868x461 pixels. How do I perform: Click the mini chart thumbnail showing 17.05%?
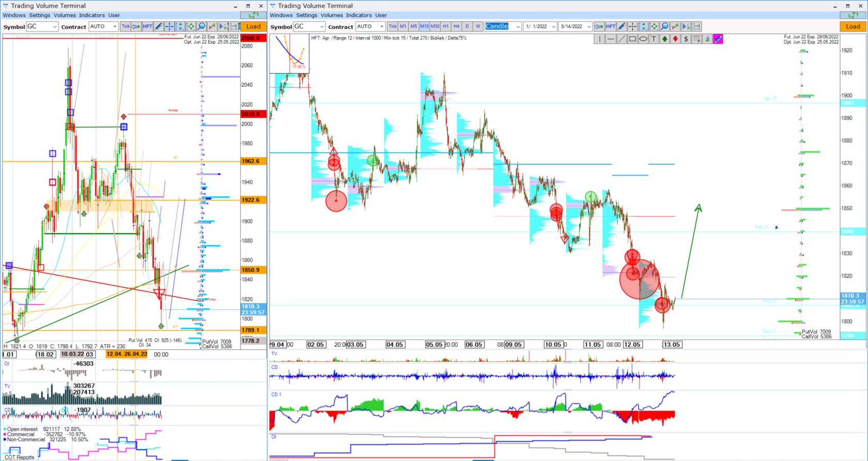pyautogui.click(x=289, y=54)
